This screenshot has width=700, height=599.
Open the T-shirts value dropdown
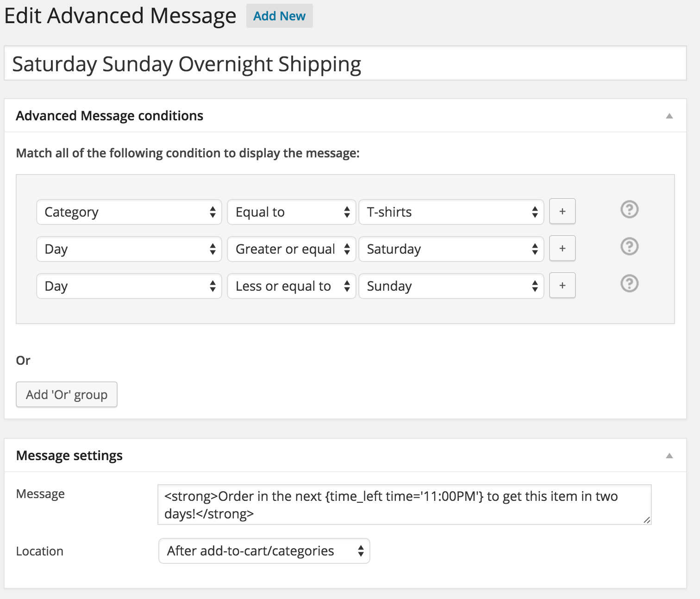point(451,212)
